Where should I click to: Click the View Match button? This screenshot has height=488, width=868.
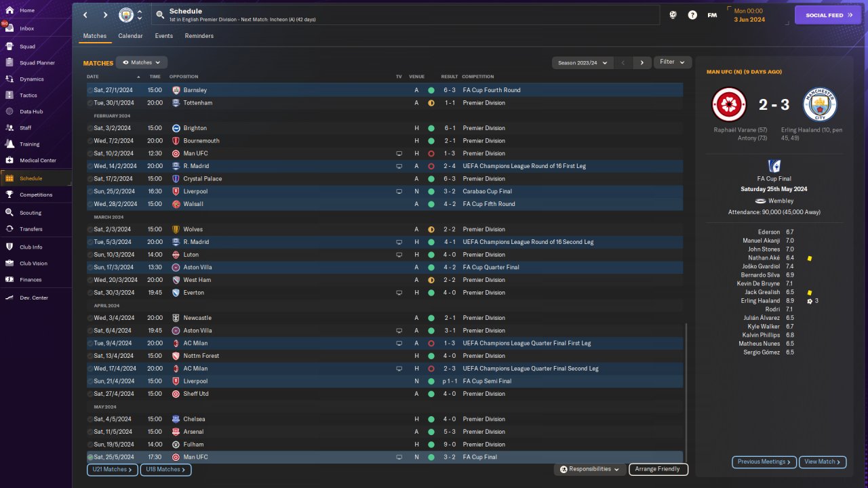pos(823,462)
